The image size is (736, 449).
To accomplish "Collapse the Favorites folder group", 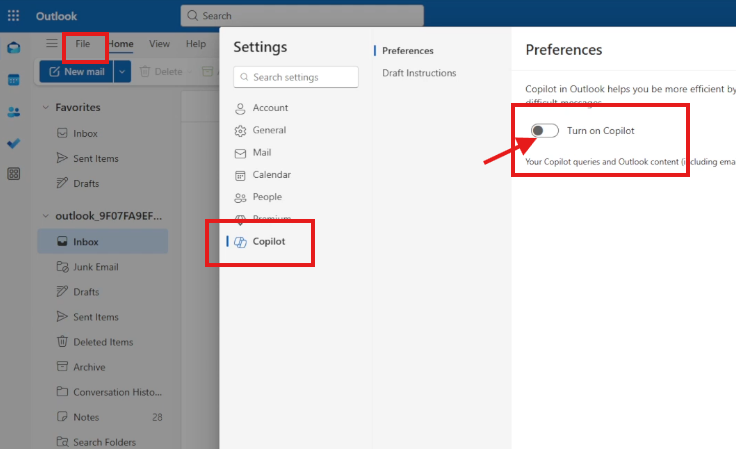I will pyautogui.click(x=46, y=107).
